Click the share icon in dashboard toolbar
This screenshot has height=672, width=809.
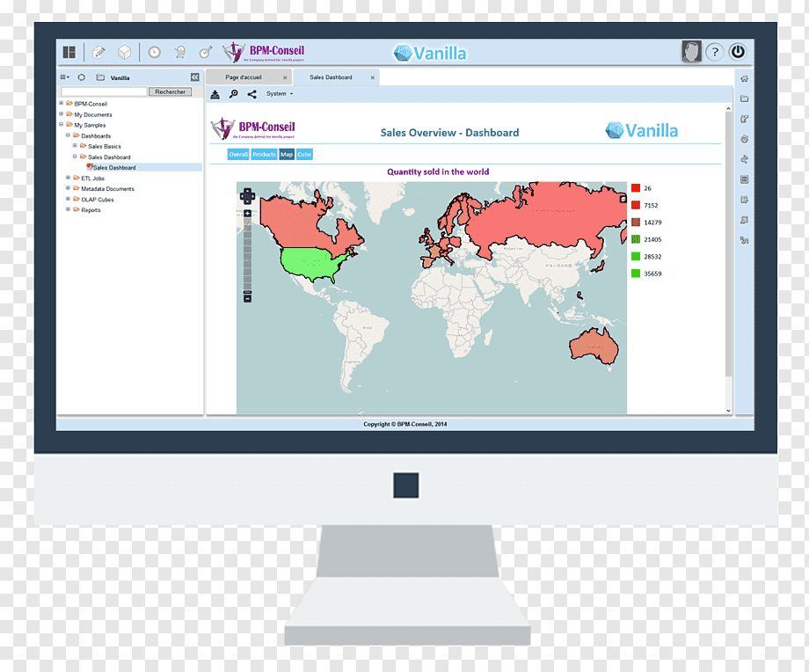[251, 94]
